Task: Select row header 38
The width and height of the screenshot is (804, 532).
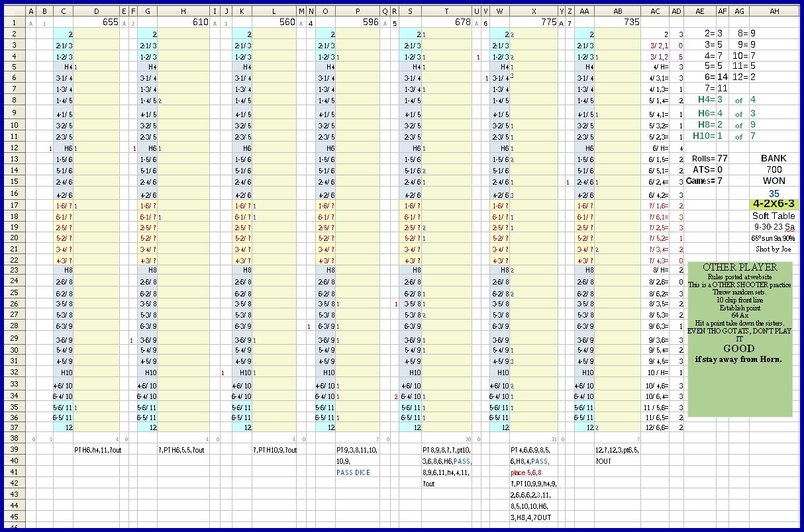Action: click(x=13, y=438)
